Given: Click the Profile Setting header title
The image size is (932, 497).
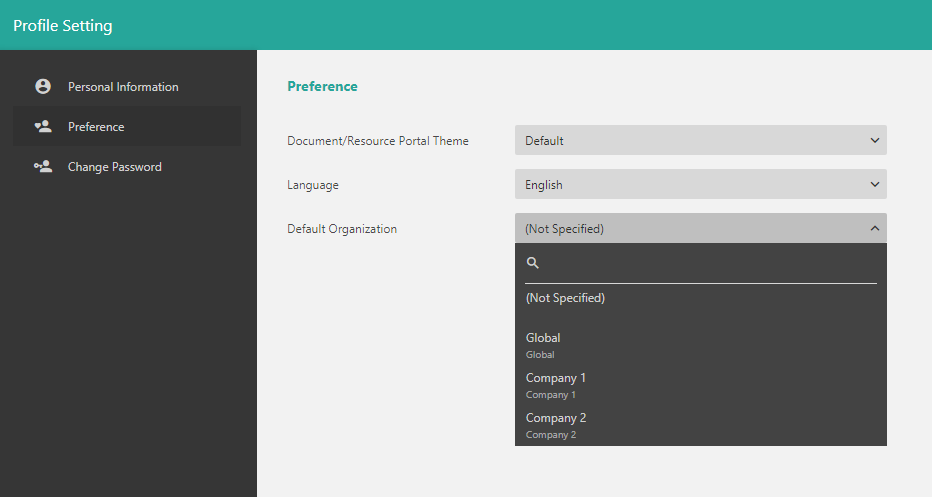Looking at the screenshot, I should 63,25.
